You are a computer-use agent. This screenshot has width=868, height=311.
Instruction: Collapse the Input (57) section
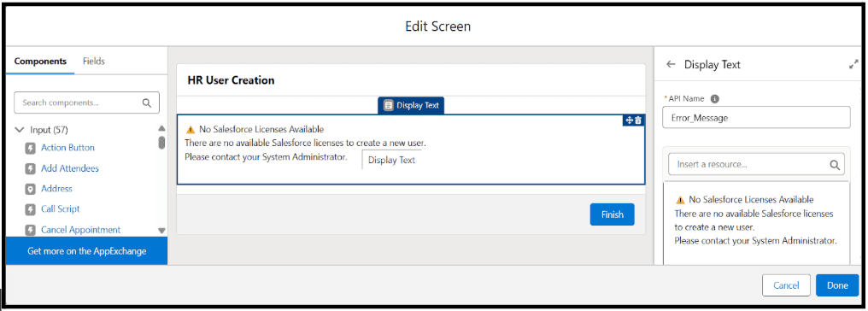pos(20,130)
